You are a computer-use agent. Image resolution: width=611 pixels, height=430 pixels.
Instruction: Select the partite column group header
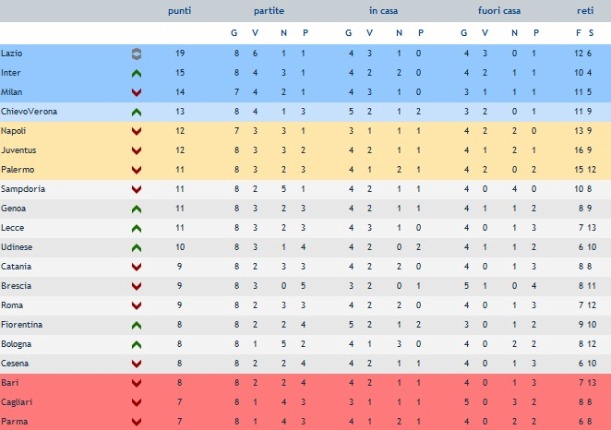(269, 11)
